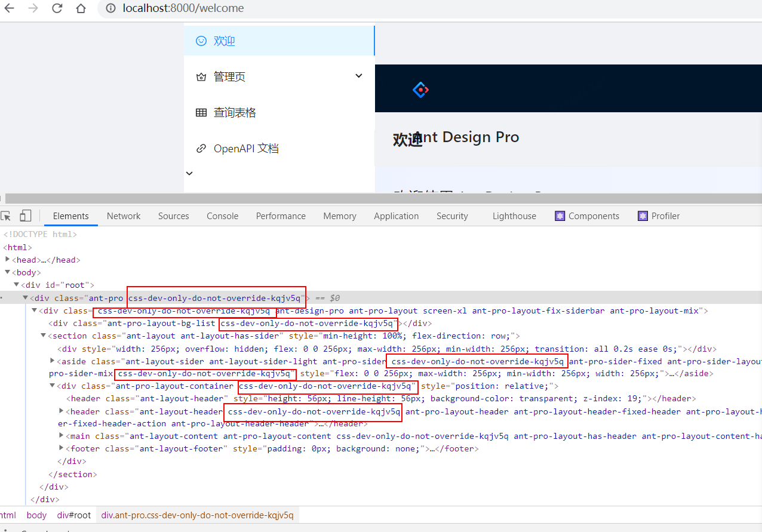The width and height of the screenshot is (762, 532).
Task: Switch to the Performance tab
Action: [x=281, y=216]
